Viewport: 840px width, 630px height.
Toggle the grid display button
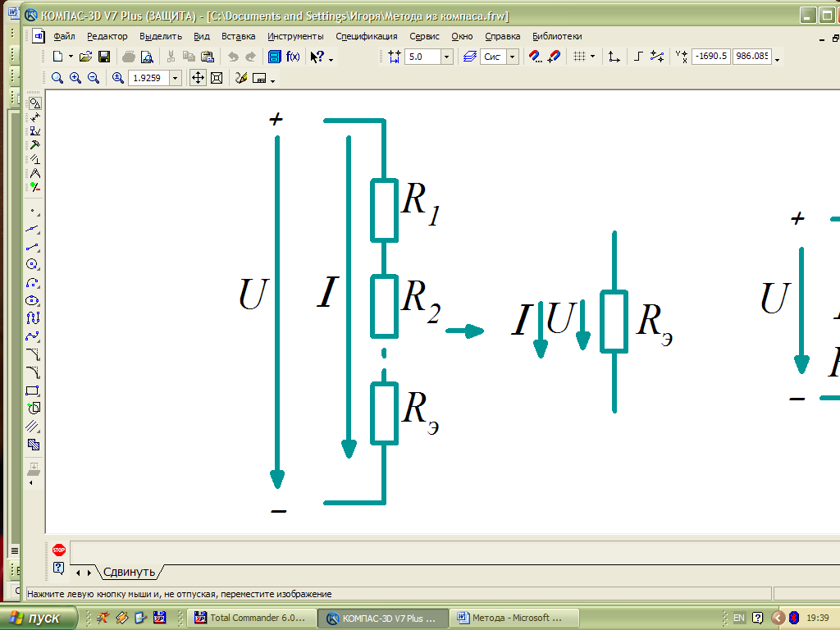click(x=579, y=57)
